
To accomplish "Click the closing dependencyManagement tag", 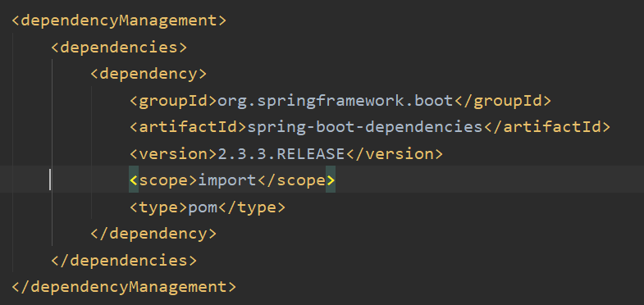I will coord(124,286).
